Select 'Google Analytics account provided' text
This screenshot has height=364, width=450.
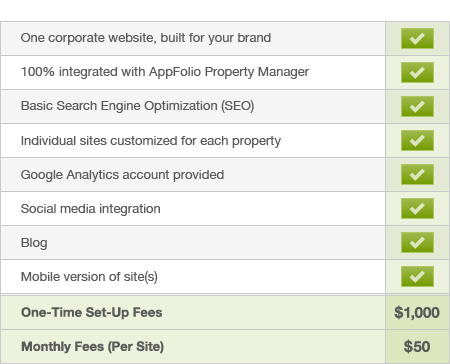coord(122,175)
